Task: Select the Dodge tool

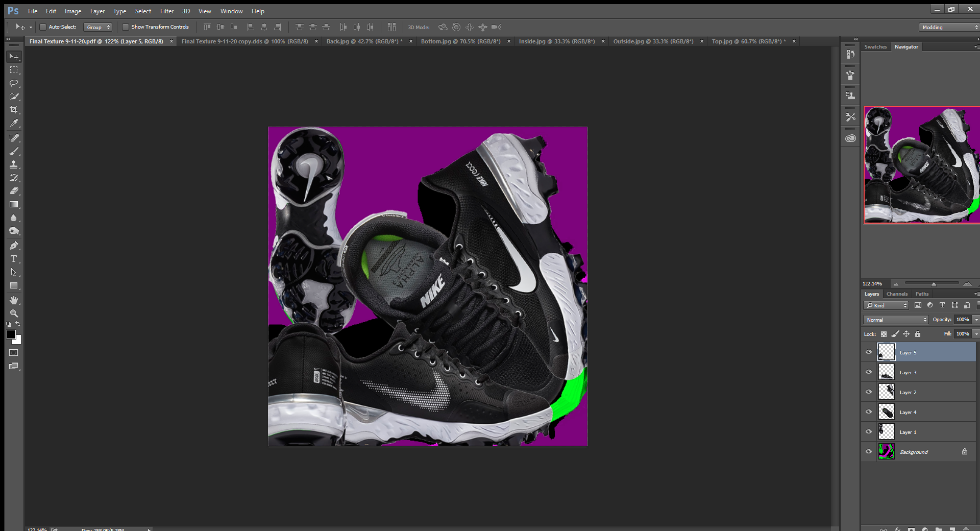Action: pyautogui.click(x=14, y=231)
